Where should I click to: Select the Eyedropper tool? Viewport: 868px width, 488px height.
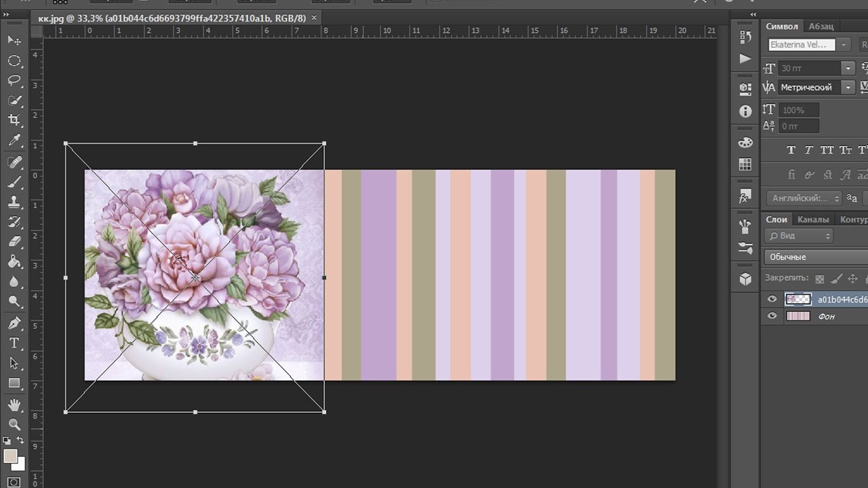(14, 140)
